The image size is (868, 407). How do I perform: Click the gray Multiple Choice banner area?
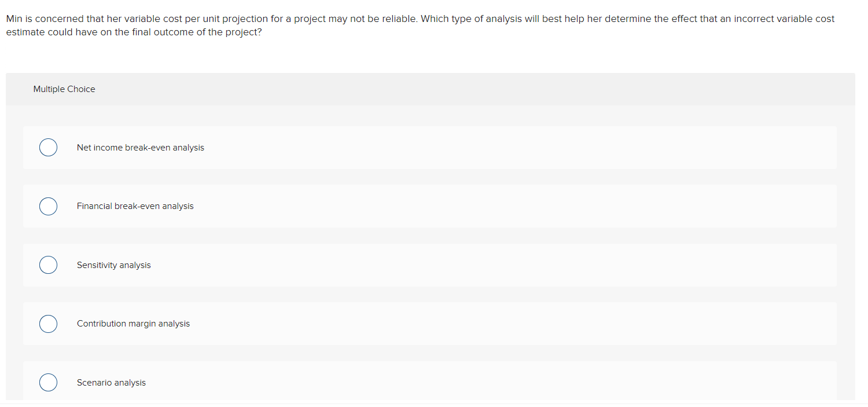pyautogui.click(x=431, y=89)
